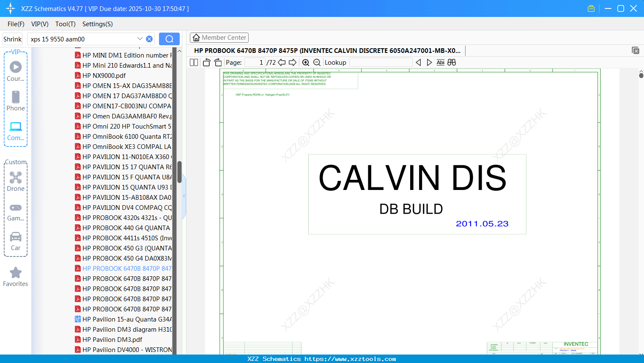The height and width of the screenshot is (363, 644).
Task: Open the VIP(V) menu
Action: (40, 24)
